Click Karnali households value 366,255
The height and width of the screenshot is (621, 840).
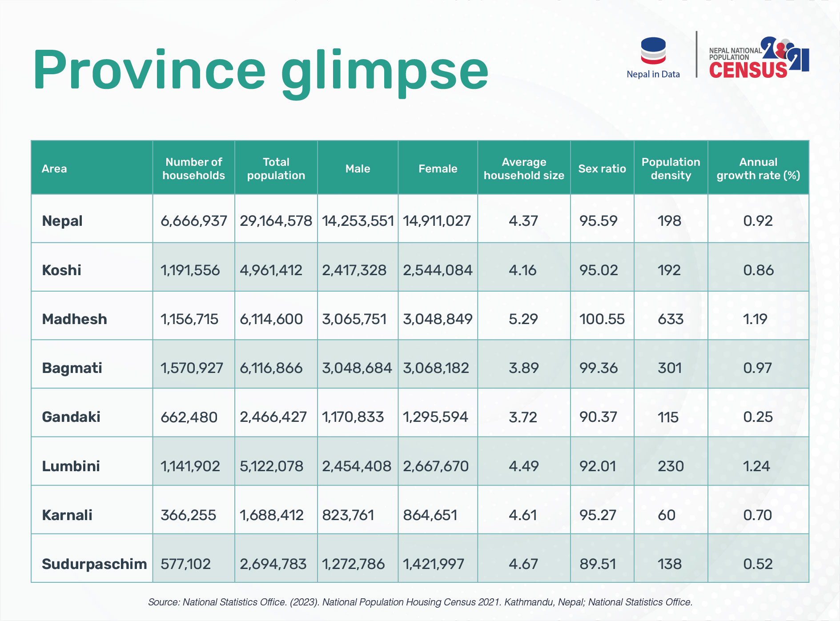[x=189, y=515]
